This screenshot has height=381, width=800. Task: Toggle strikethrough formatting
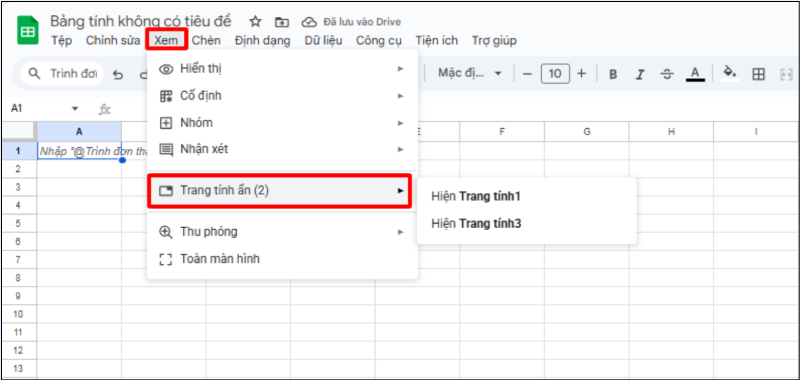pos(667,74)
